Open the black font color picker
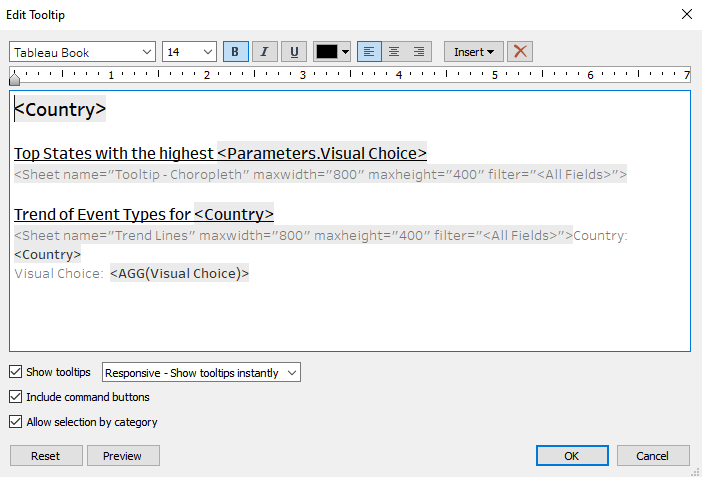The height and width of the screenshot is (477, 702). coord(332,52)
